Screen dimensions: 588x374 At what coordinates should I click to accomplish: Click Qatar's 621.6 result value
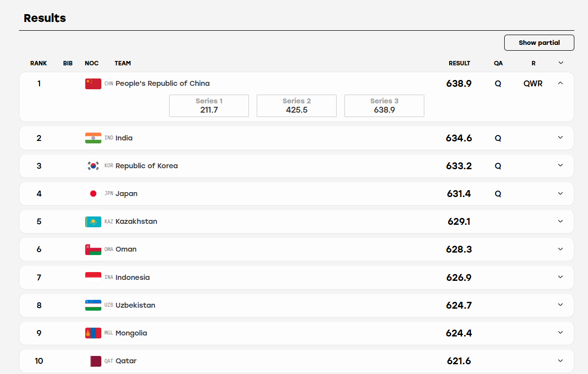coord(459,361)
